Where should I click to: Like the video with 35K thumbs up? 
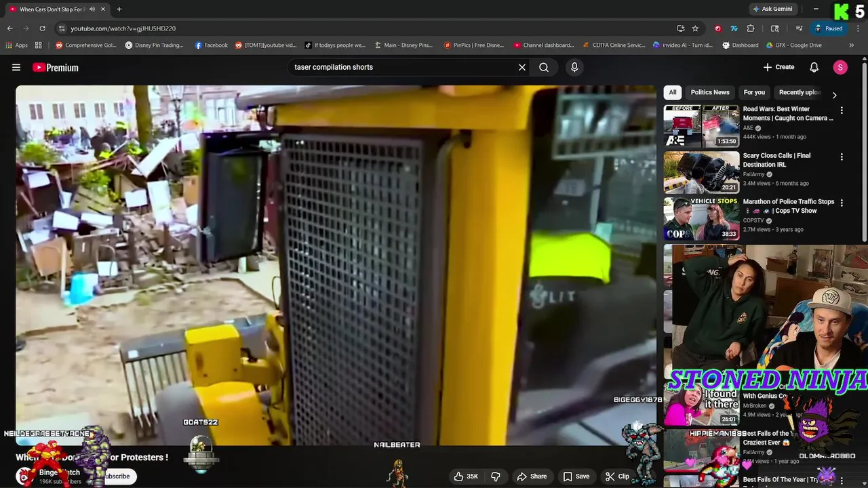[467, 476]
